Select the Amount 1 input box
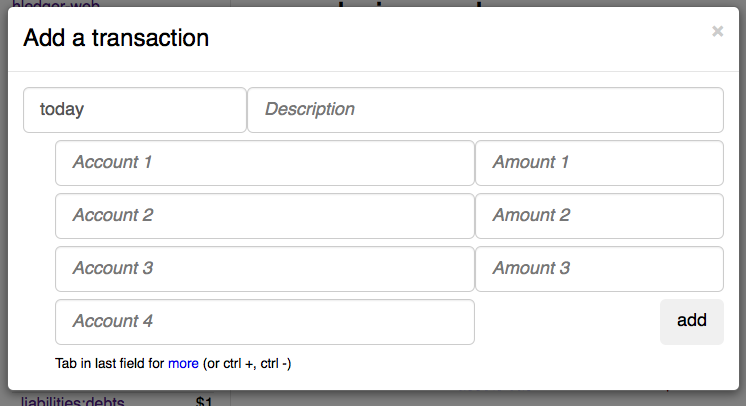Screen dimensions: 746x406 (x=599, y=163)
